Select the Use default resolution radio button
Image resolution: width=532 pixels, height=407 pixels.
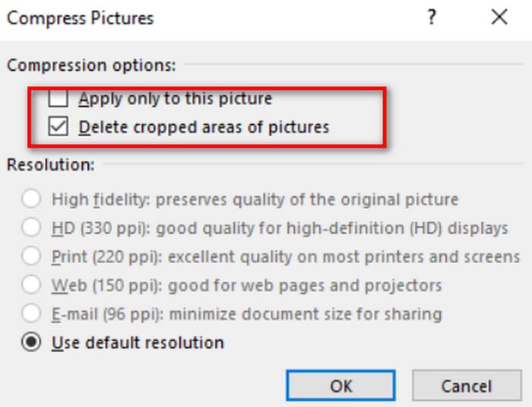32,343
